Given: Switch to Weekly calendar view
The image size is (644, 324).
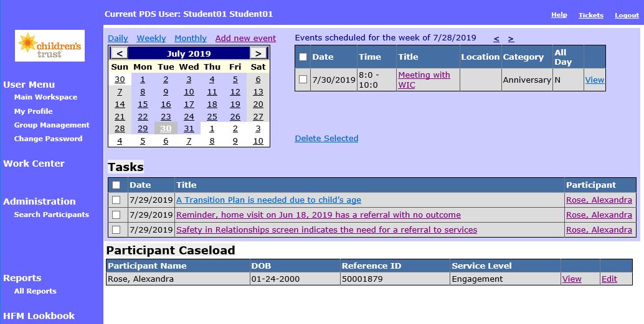Looking at the screenshot, I should point(151,38).
